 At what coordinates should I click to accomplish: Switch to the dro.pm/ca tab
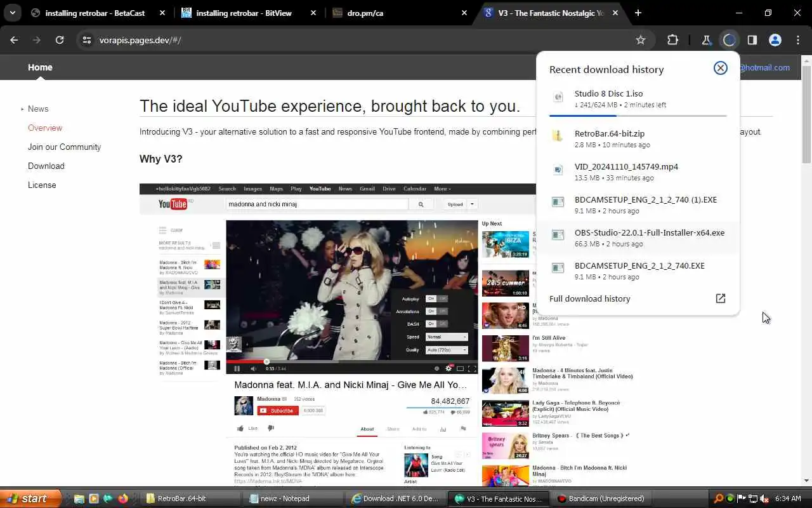click(400, 13)
